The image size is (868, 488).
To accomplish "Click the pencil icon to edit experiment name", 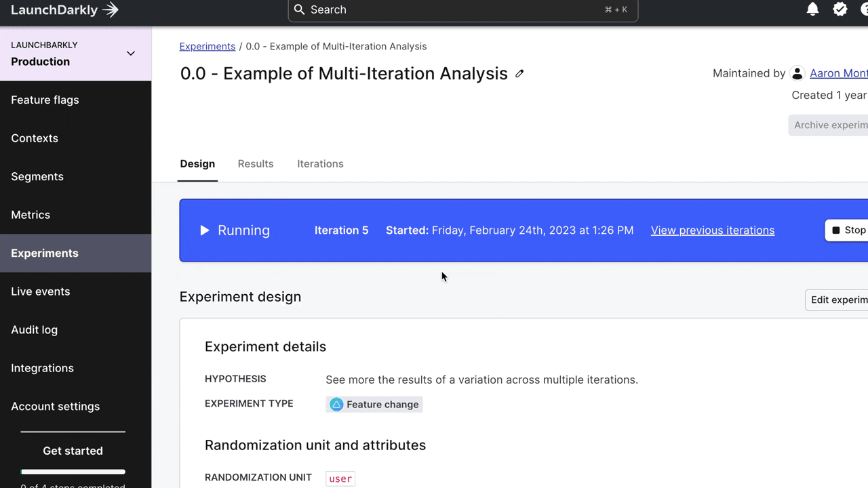I will (x=519, y=74).
